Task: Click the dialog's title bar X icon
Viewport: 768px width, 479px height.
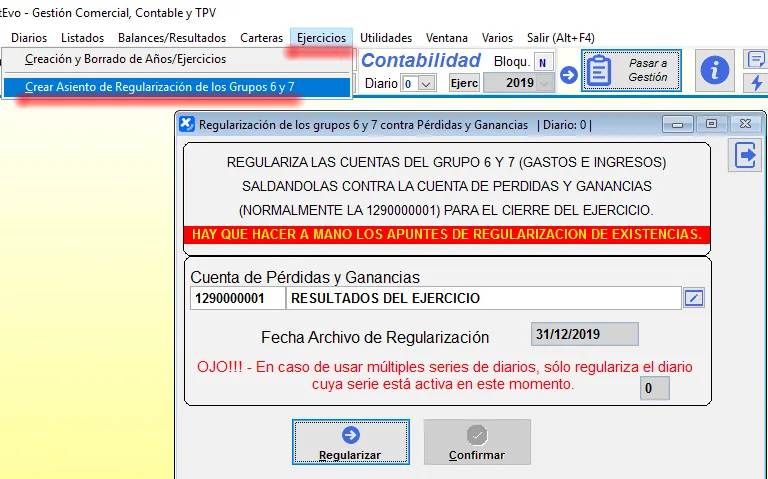Action: (x=187, y=125)
